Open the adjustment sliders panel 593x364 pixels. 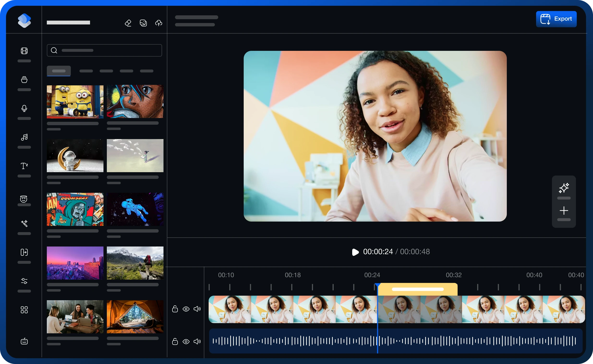pos(24,281)
